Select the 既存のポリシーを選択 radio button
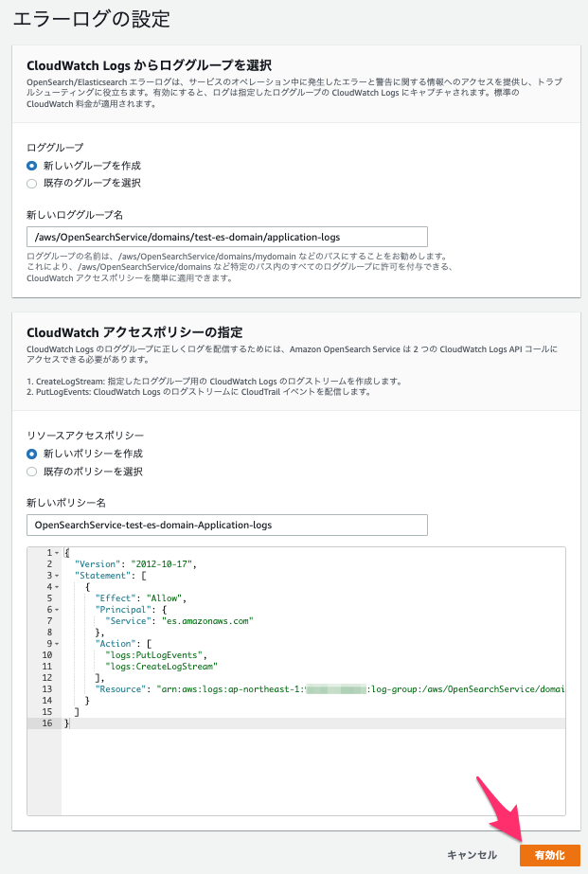 click(32, 472)
